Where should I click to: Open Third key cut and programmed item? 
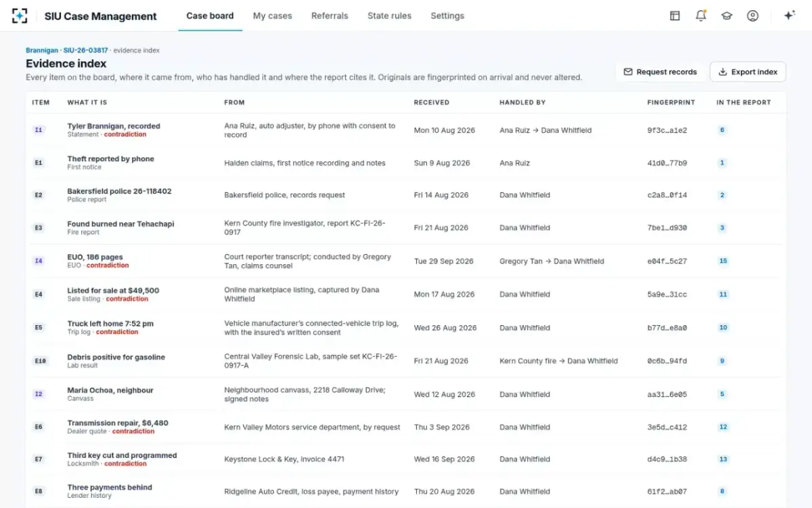(122, 455)
